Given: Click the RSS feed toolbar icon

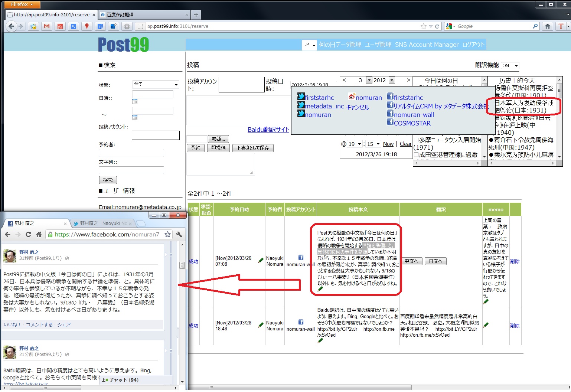Looking at the screenshot, I should 60,26.
